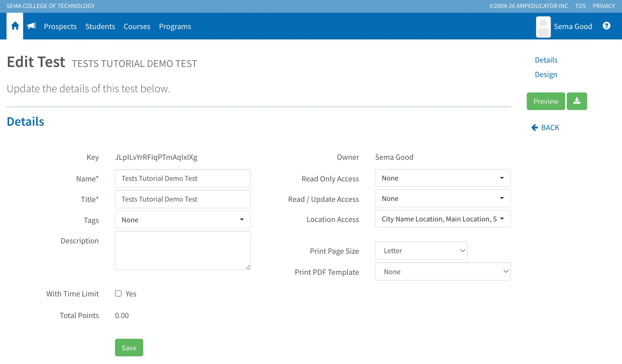Screen dimensions: 622x364
Task: Focus the Title input field
Action: tap(183, 199)
